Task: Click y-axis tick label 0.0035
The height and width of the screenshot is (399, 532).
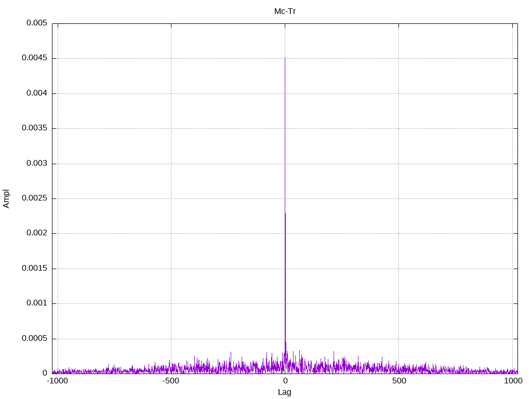Action: click(34, 128)
